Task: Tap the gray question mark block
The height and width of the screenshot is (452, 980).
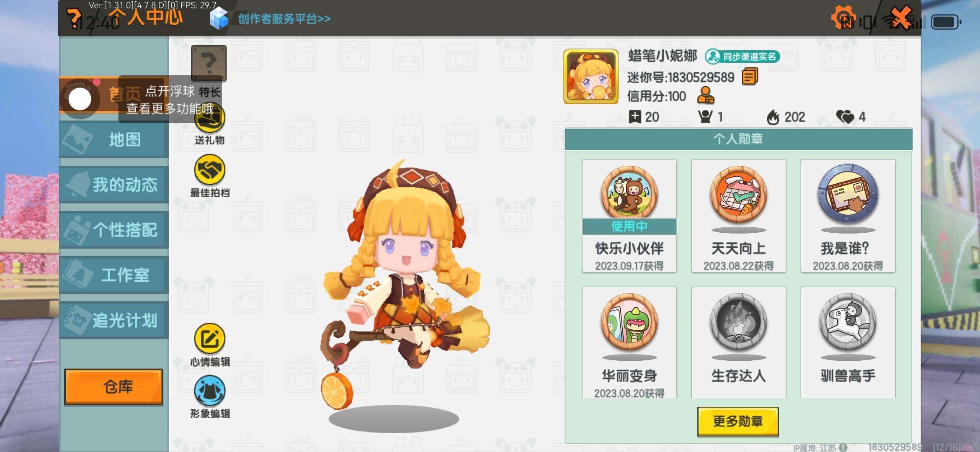Action: [x=209, y=63]
